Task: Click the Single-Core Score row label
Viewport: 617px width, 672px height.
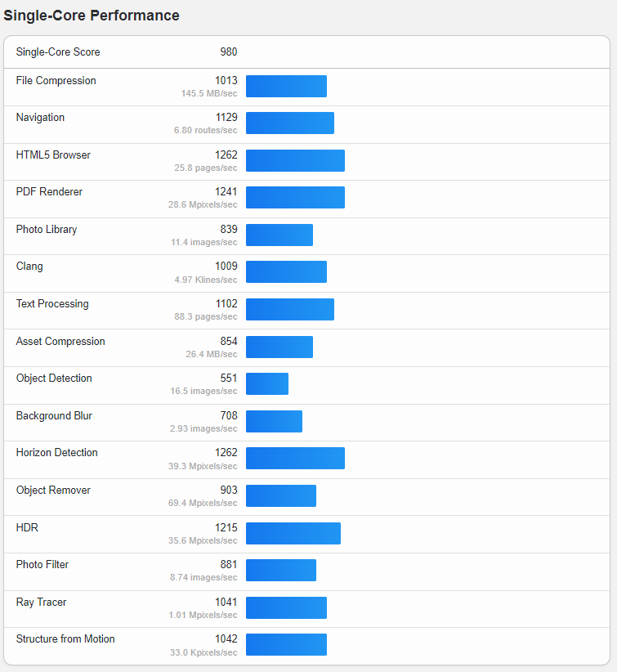Action: pos(58,52)
